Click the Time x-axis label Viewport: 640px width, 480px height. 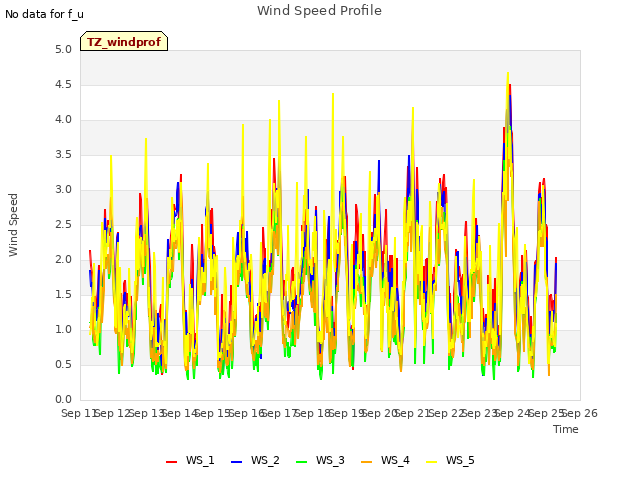[566, 429]
